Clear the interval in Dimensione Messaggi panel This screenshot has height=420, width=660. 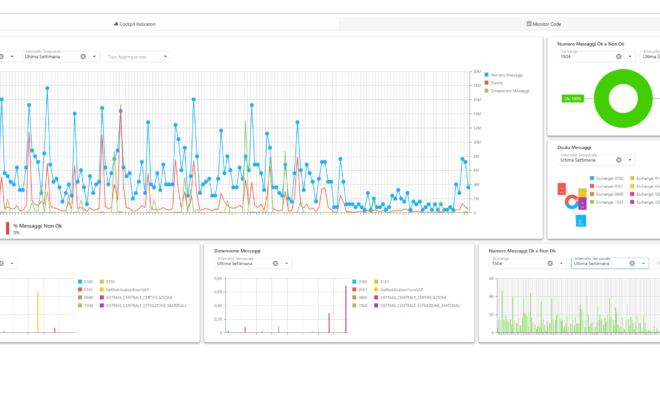coord(275,263)
